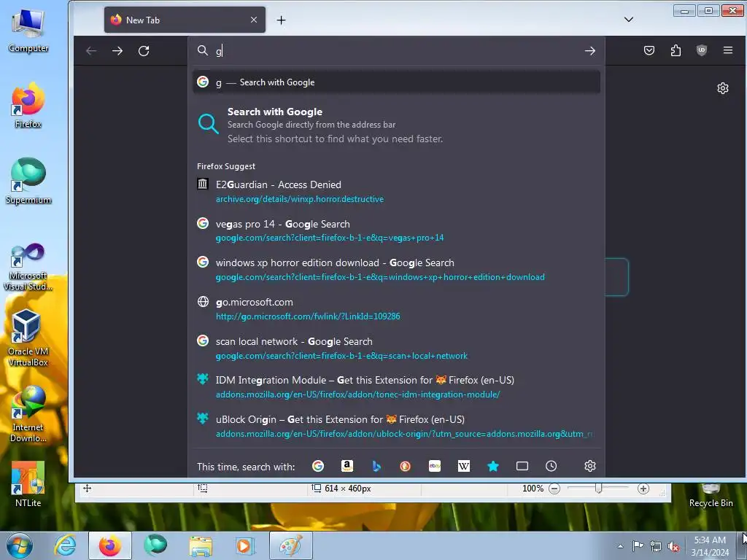The width and height of the screenshot is (747, 560).
Task: Click the Supermium desktop shortcut
Action: point(28,182)
